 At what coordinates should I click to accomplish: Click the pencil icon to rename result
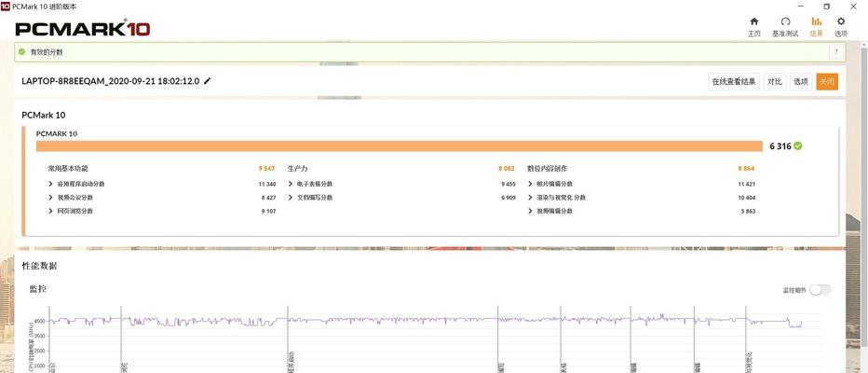tap(208, 81)
